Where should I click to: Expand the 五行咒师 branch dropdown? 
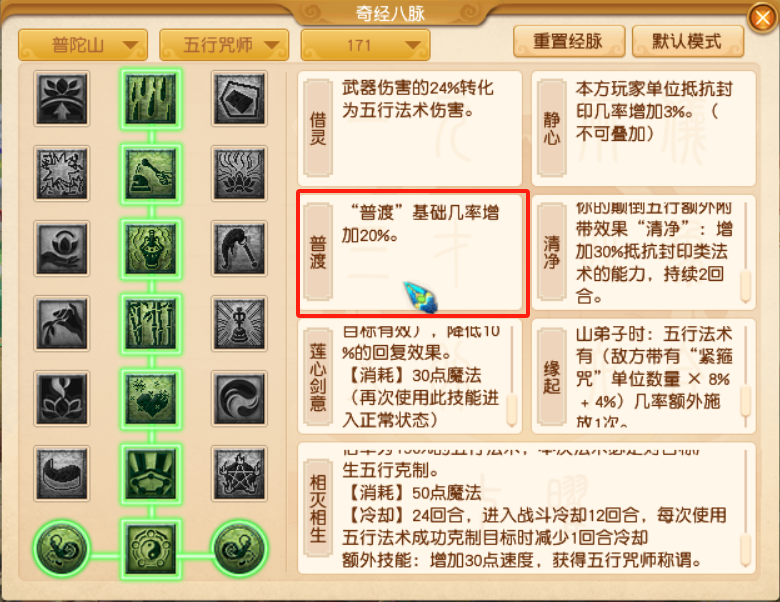click(x=224, y=45)
